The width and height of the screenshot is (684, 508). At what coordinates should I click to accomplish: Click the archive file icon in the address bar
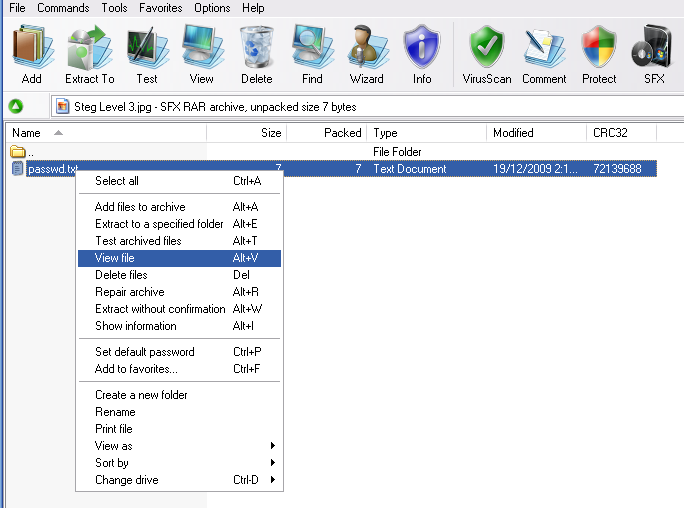point(62,106)
